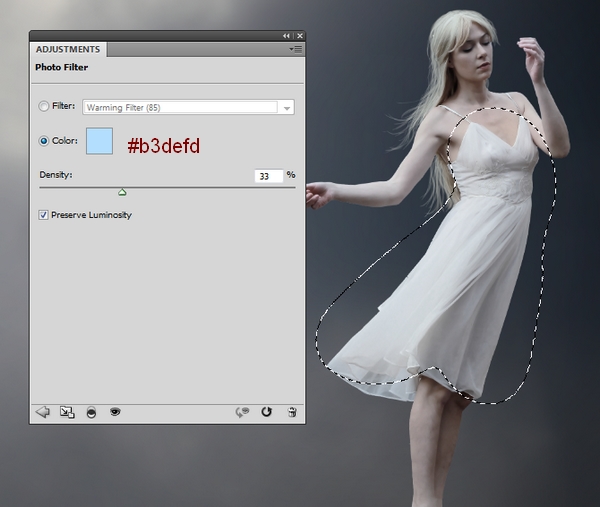Image resolution: width=600 pixels, height=507 pixels.
Task: Click the Filter dropdown arrow
Action: (x=287, y=107)
